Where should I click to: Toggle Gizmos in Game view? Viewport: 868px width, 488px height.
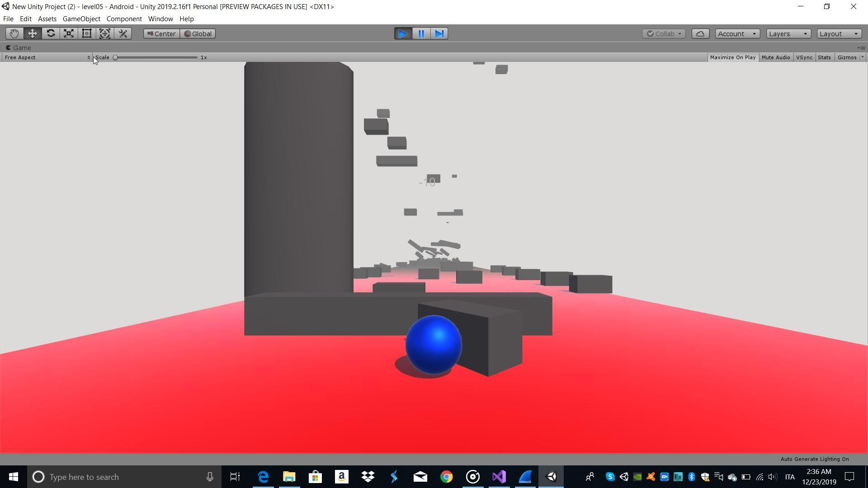(847, 57)
